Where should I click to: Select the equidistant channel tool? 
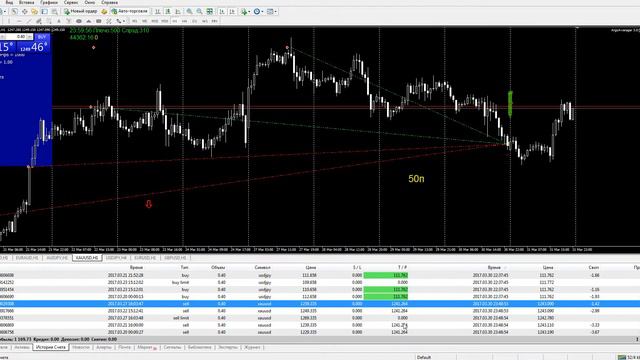38,21
